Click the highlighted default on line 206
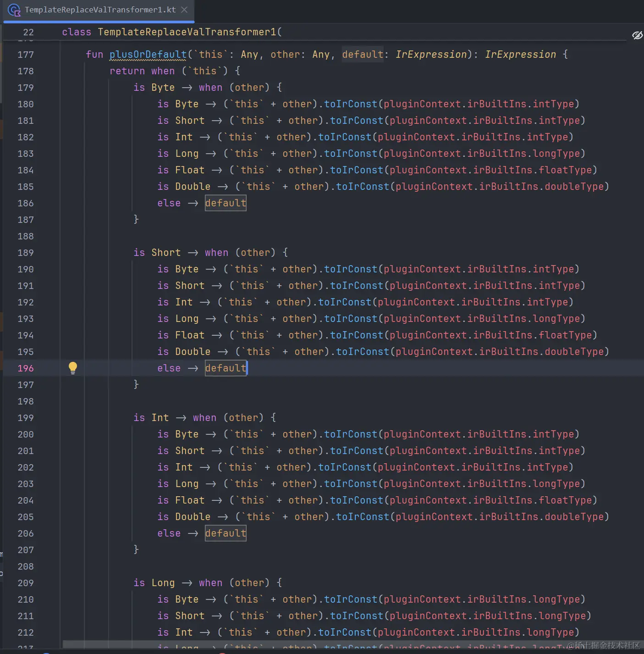The image size is (644, 654). [x=226, y=533]
